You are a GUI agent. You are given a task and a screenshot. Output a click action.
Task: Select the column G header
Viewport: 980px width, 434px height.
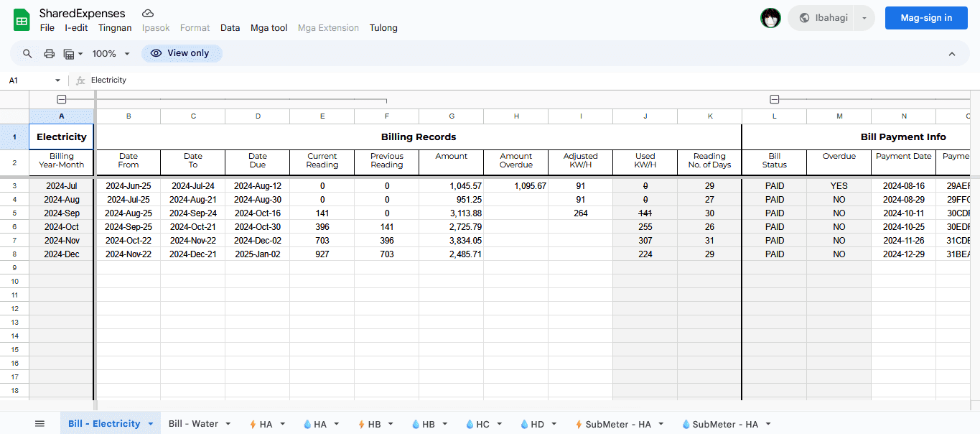pyautogui.click(x=451, y=116)
